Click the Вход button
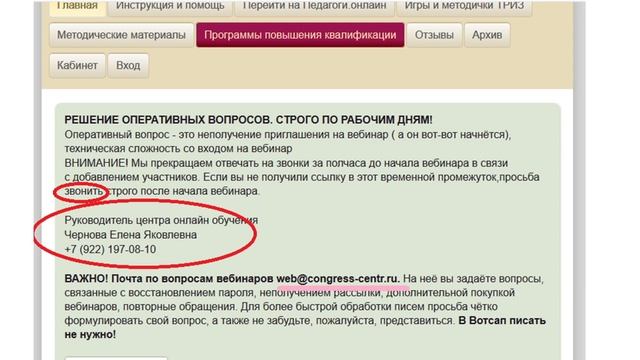 coord(128,65)
